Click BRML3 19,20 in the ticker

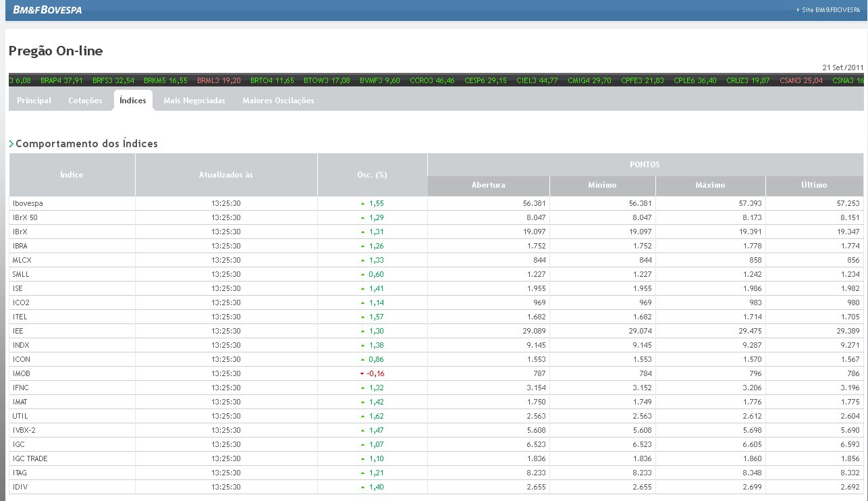219,80
